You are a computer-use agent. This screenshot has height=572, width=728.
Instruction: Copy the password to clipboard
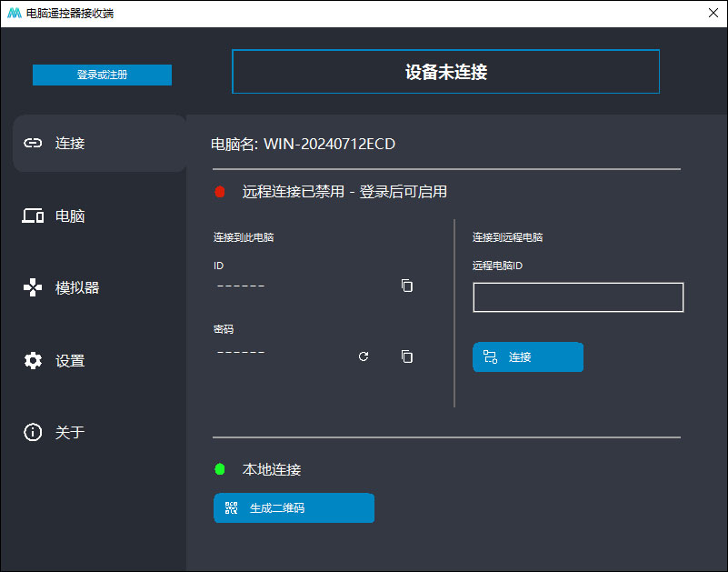(x=406, y=356)
